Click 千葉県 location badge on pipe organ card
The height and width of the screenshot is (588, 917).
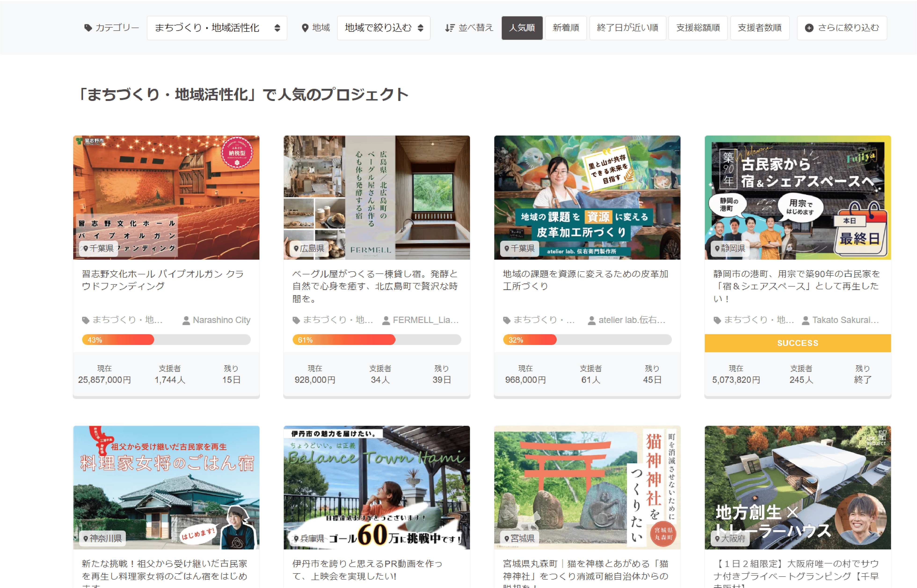point(98,249)
